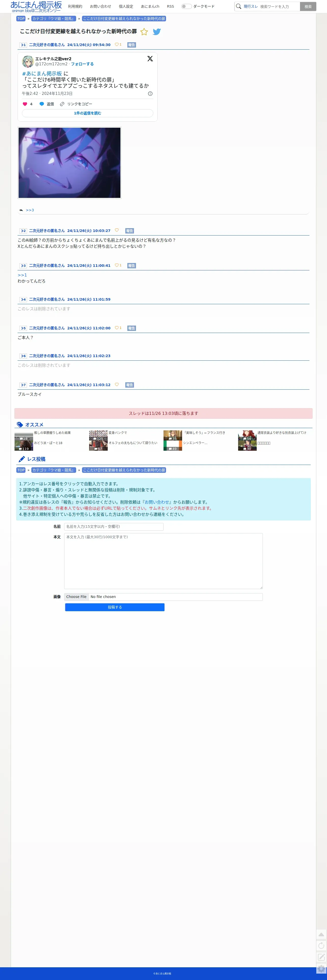Image resolution: width=327 pixels, height=980 pixels.
Task: Report post 2 with 報告 button
Action: 130,231
